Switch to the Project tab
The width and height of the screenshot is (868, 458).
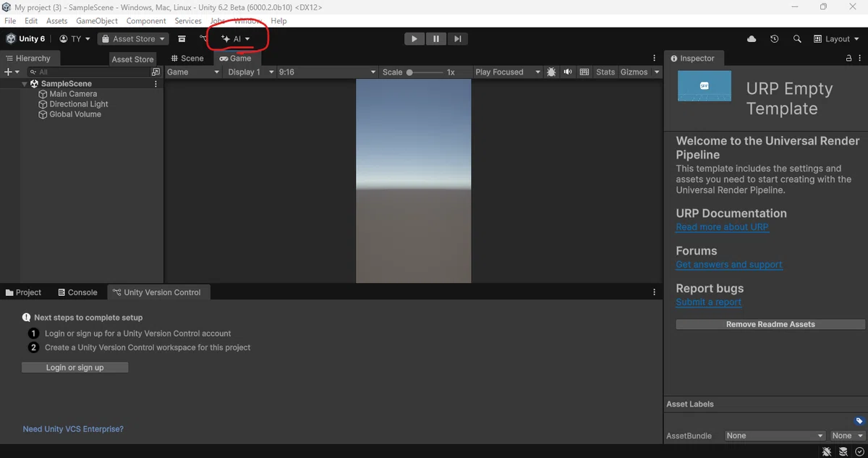click(23, 292)
